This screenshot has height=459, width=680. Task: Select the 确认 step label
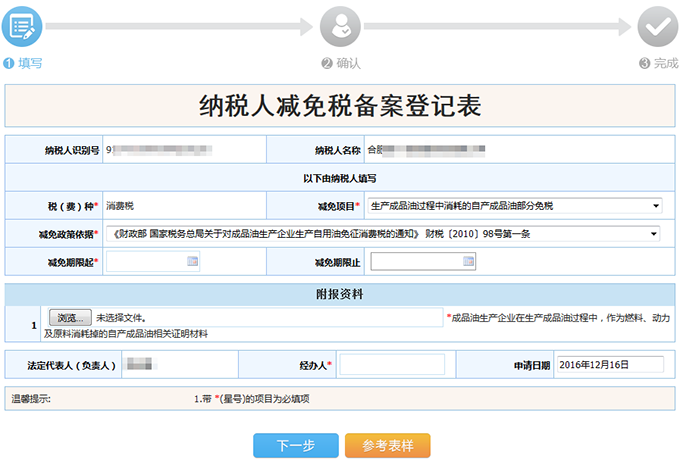tap(347, 63)
